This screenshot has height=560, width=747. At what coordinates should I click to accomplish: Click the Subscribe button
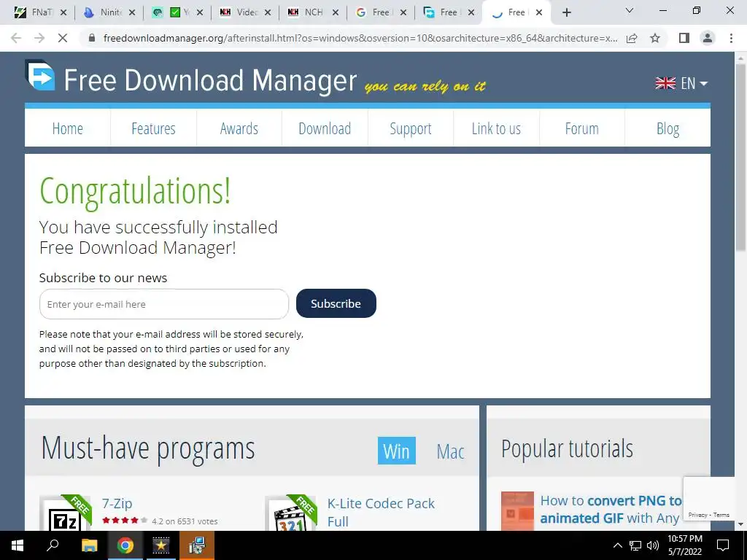(x=336, y=303)
